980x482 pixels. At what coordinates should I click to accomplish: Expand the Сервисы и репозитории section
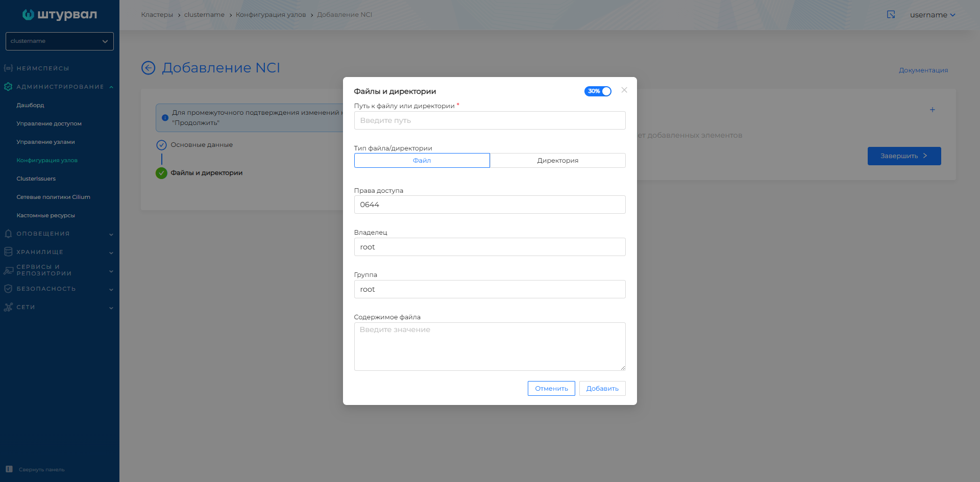tap(8, 270)
